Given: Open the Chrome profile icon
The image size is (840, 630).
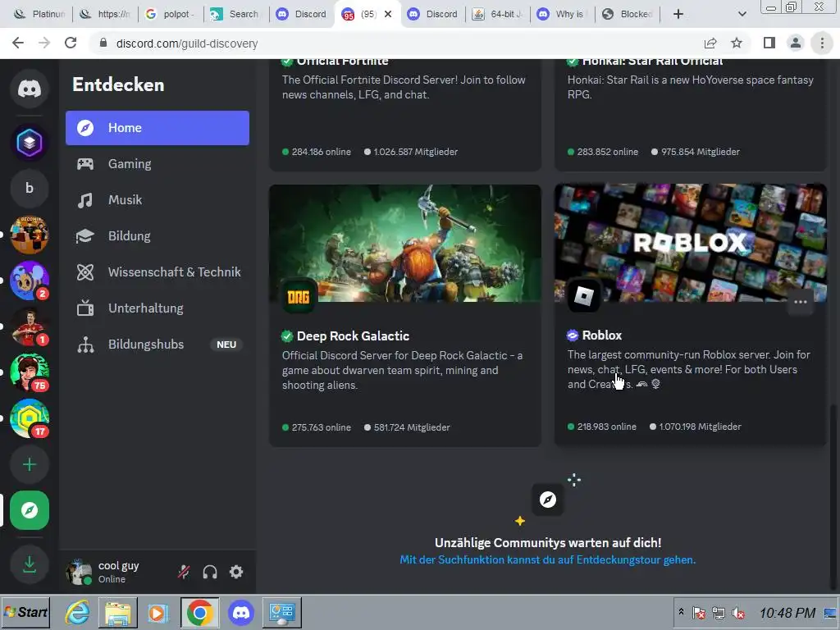Looking at the screenshot, I should coord(796,43).
